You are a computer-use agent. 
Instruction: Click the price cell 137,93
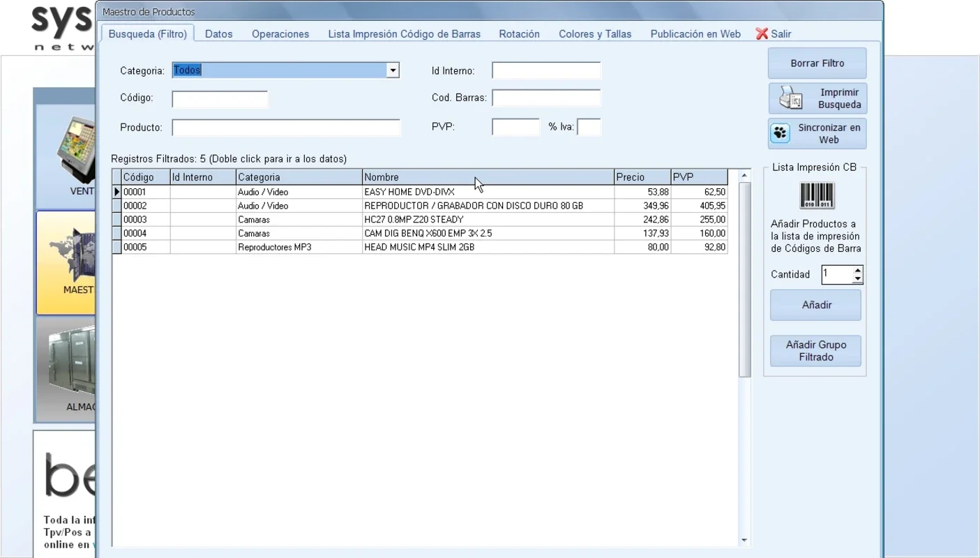coord(642,234)
